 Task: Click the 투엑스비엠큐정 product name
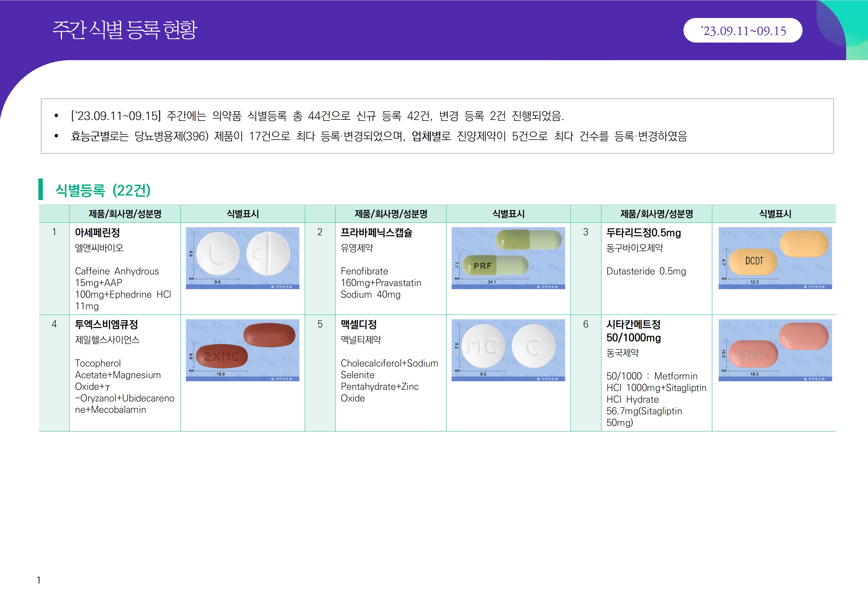106,324
